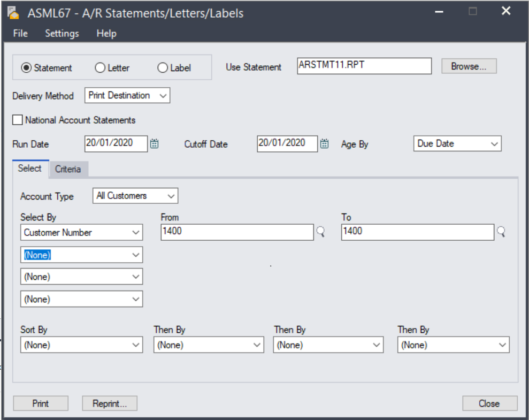Image resolution: width=529 pixels, height=420 pixels.
Task: Open the Run Date calendar picker
Action: [154, 143]
